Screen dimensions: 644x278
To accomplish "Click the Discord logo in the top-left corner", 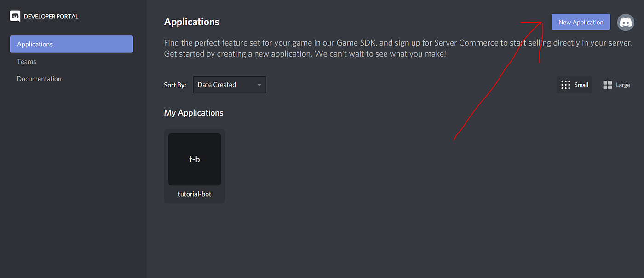I will click(15, 16).
